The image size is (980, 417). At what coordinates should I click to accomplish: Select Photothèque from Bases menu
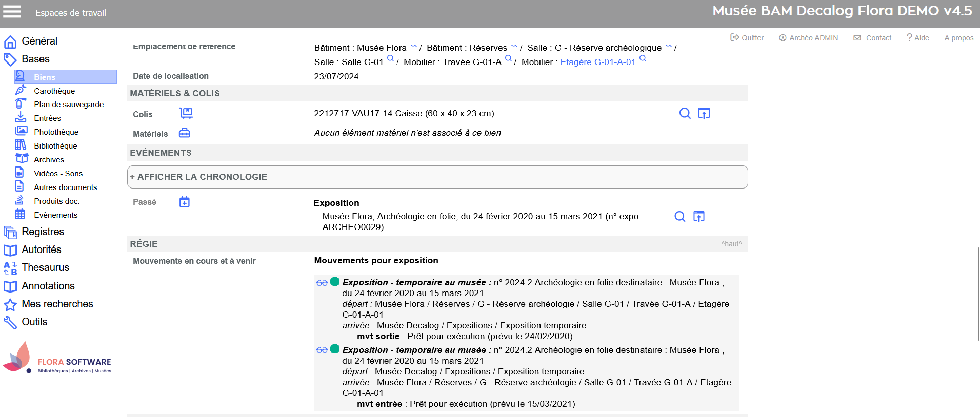[x=56, y=132]
